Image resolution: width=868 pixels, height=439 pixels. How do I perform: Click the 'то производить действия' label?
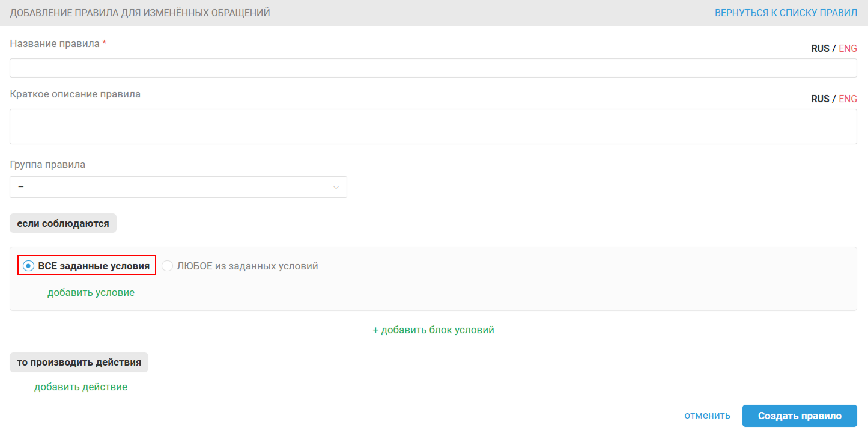point(79,363)
